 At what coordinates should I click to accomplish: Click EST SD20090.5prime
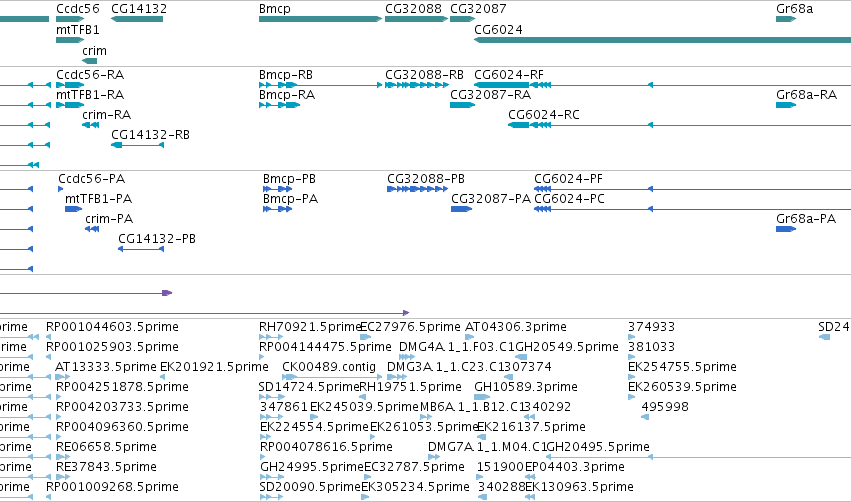310,487
